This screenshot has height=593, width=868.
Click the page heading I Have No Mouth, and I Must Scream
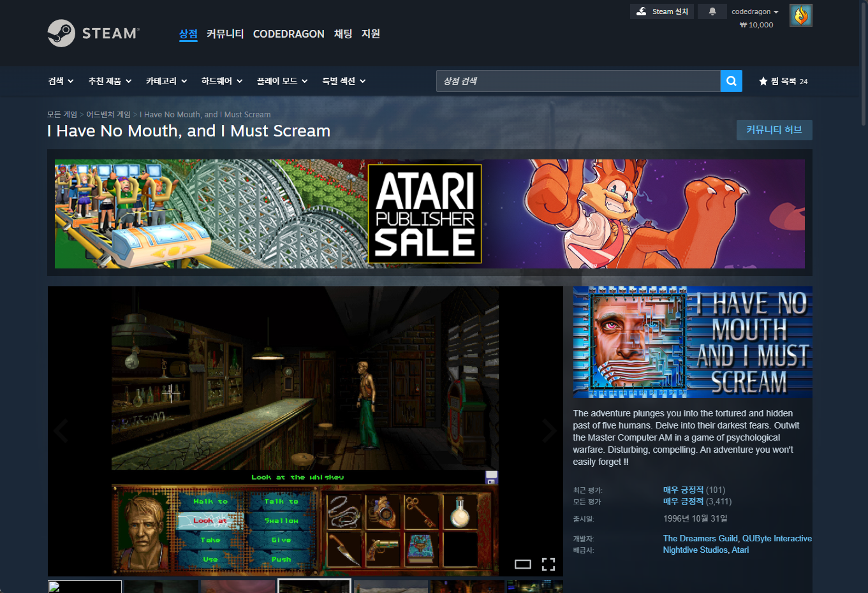[x=189, y=131]
